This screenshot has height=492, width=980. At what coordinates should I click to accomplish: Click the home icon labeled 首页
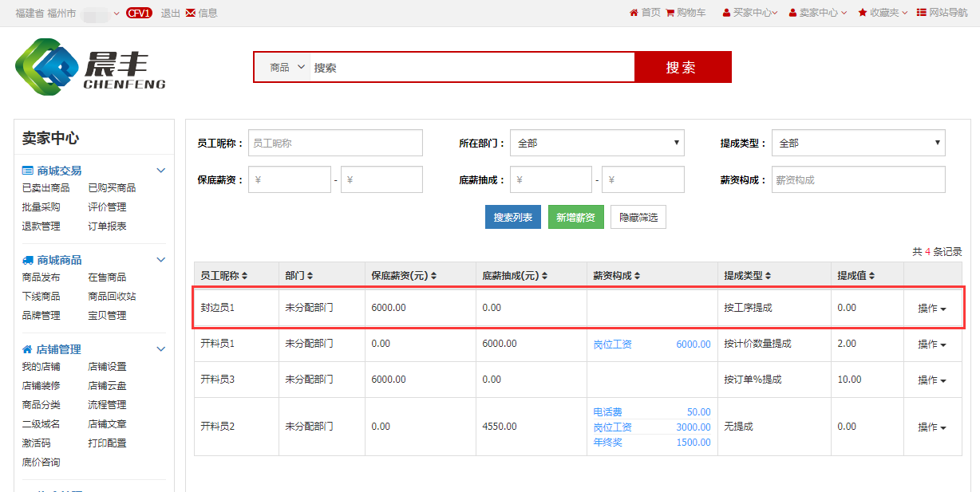point(634,13)
